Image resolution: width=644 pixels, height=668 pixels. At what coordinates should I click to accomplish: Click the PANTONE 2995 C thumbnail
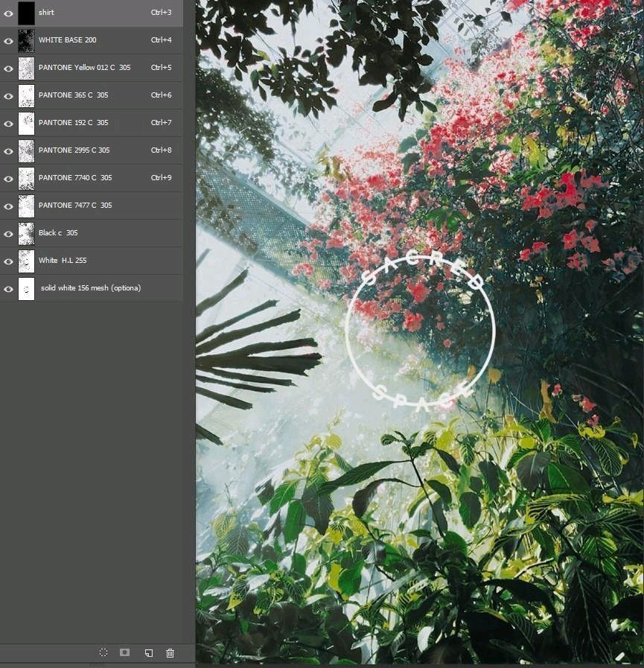click(x=26, y=151)
